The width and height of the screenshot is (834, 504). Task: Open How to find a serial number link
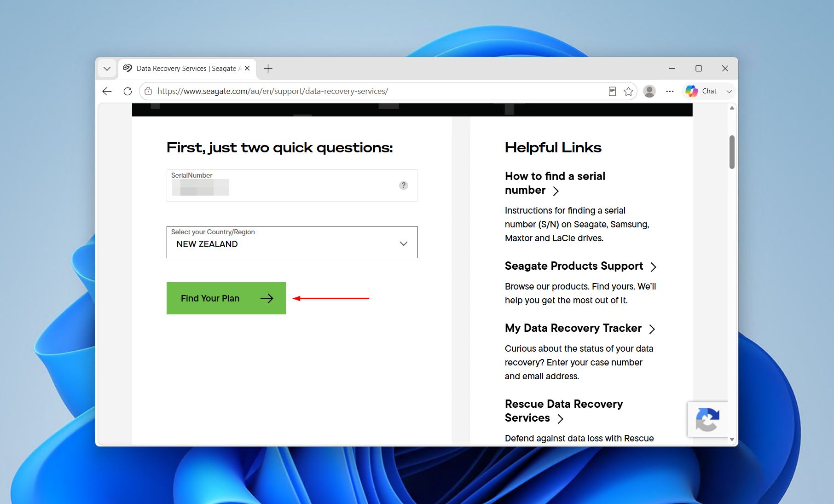pyautogui.click(x=555, y=183)
